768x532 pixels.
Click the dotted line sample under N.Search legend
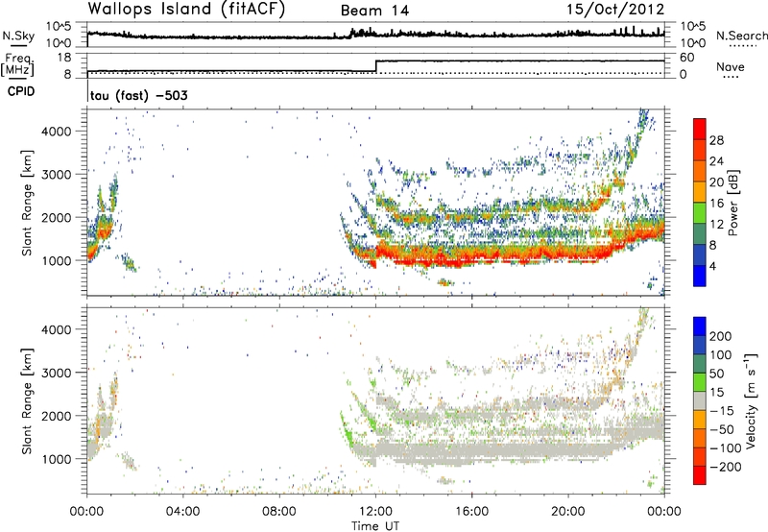coord(743,46)
